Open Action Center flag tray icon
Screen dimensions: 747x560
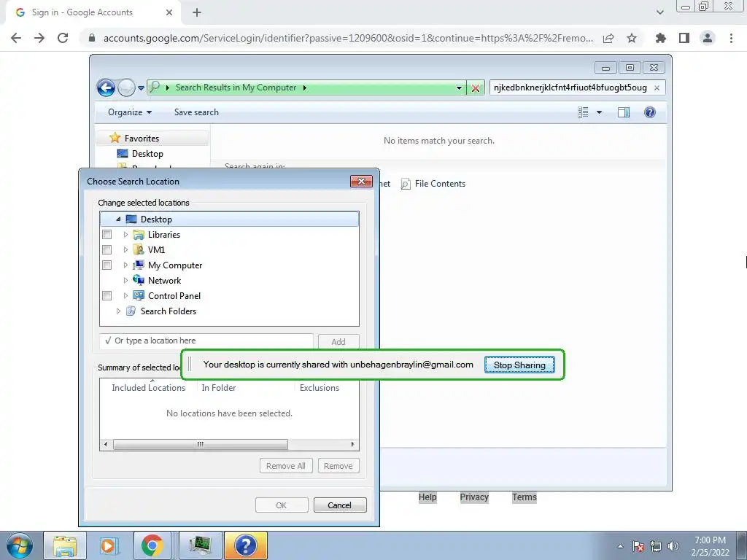tap(638, 546)
